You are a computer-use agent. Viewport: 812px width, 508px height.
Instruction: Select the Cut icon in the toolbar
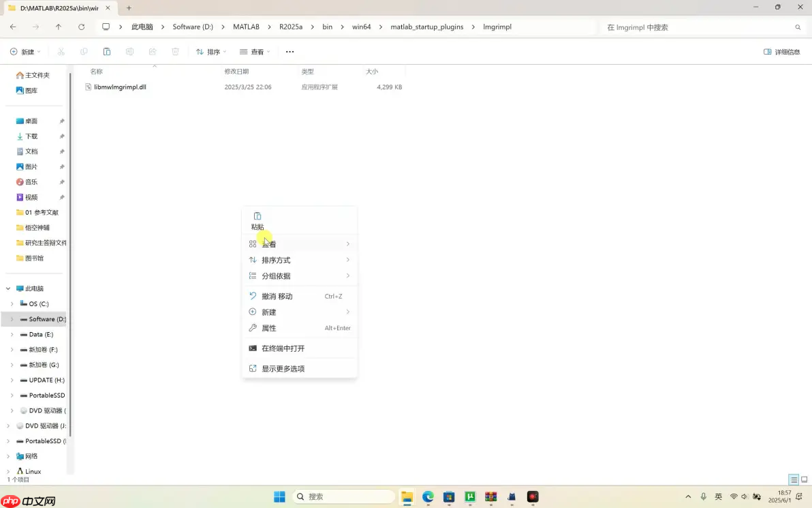(61, 51)
